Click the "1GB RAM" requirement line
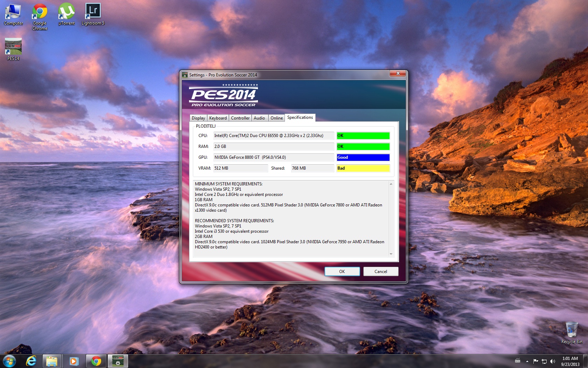The image size is (588, 368). (204, 200)
